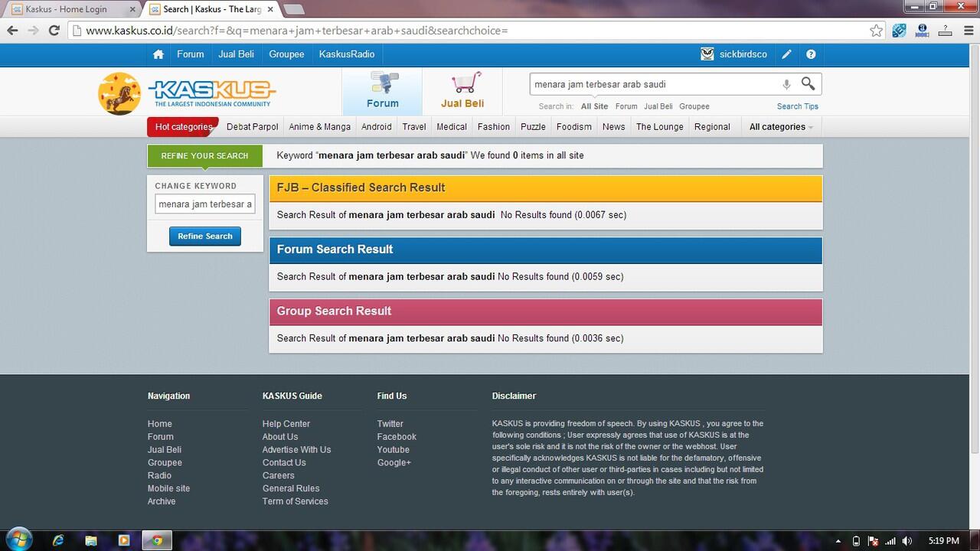This screenshot has height=551, width=980.
Task: Open Term of Services footer link
Action: [x=295, y=501]
